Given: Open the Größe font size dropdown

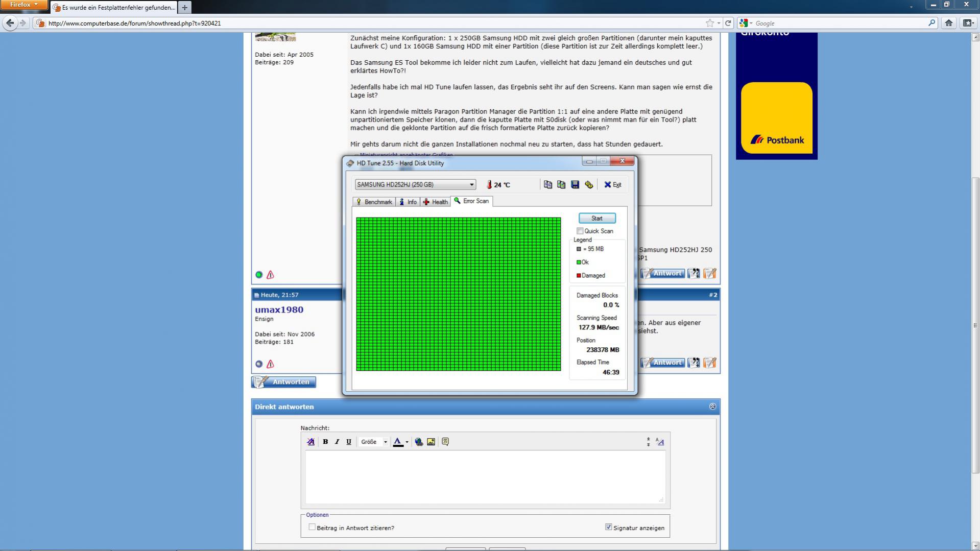Looking at the screenshot, I should click(x=374, y=442).
